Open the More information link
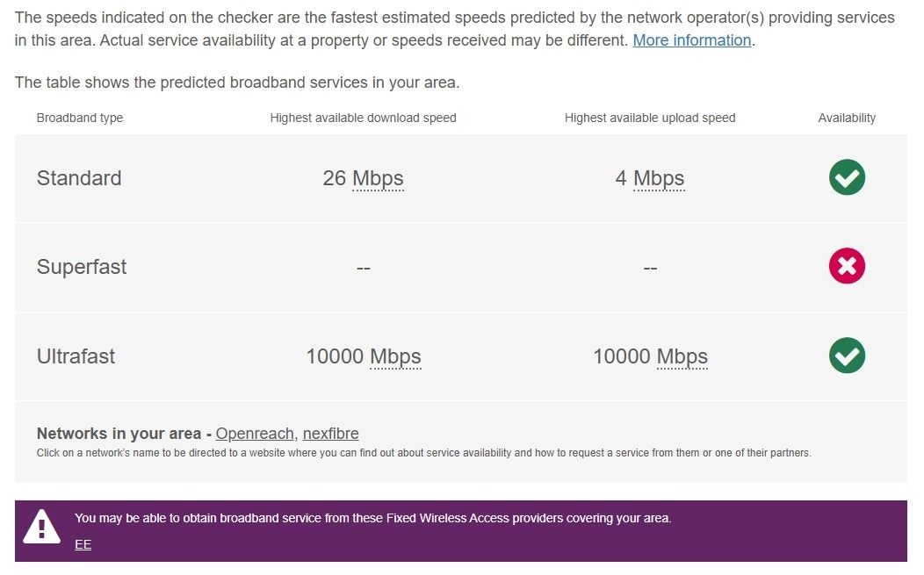 tap(692, 40)
